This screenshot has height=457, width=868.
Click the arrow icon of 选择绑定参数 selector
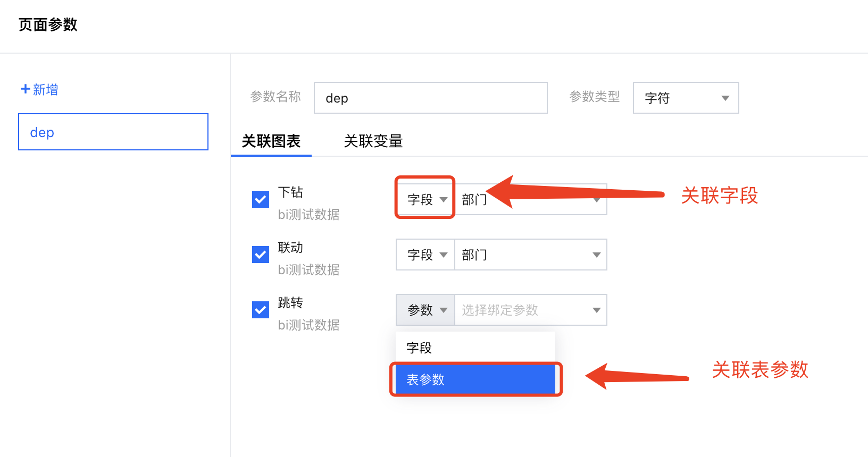pos(596,310)
